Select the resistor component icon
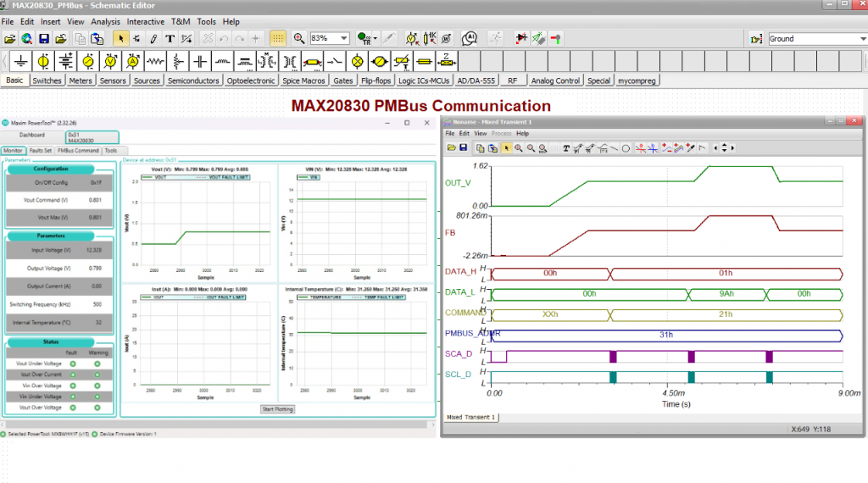Screen dimensions: 868x483 click(x=154, y=62)
